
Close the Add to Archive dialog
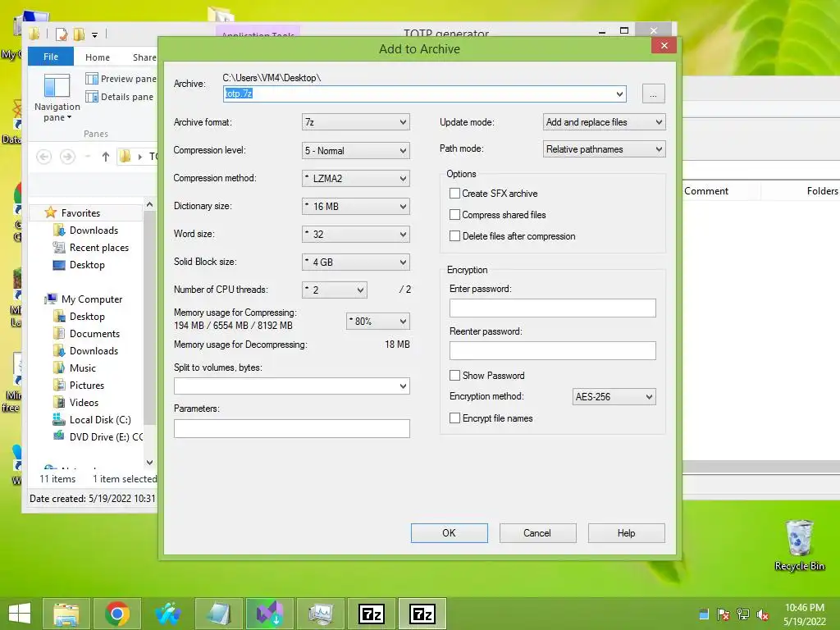(x=664, y=46)
